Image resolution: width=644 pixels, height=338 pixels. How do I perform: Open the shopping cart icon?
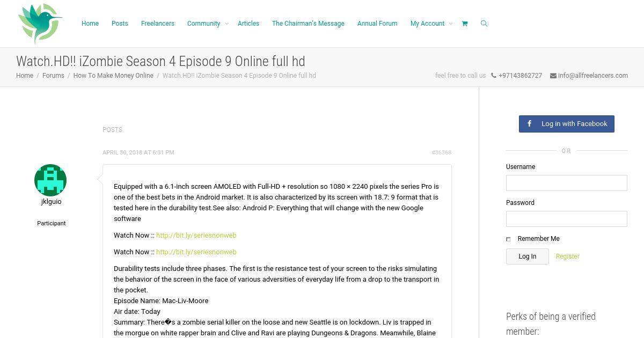(465, 24)
